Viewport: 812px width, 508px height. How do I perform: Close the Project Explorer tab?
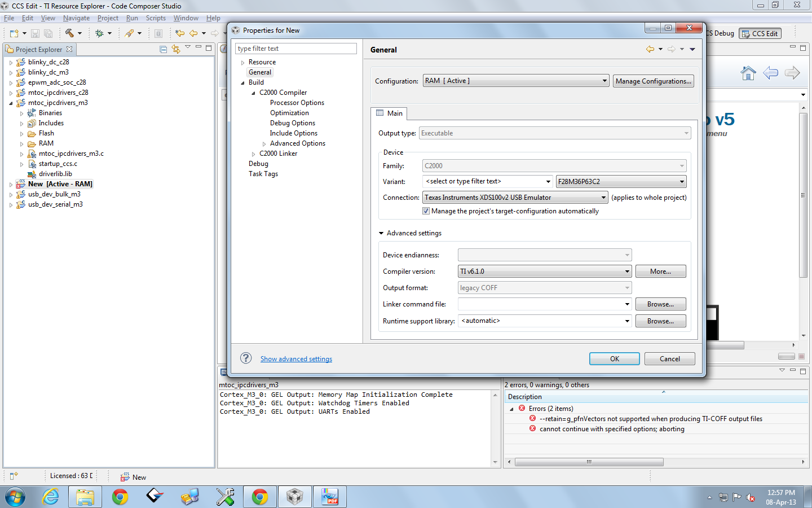pyautogui.click(x=69, y=49)
